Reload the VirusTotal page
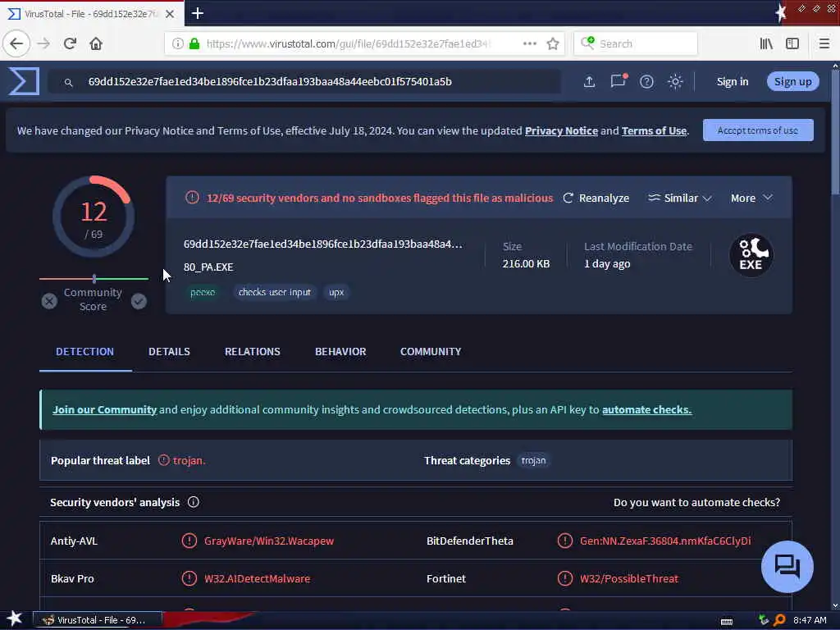This screenshot has width=840, height=630. 70,43
